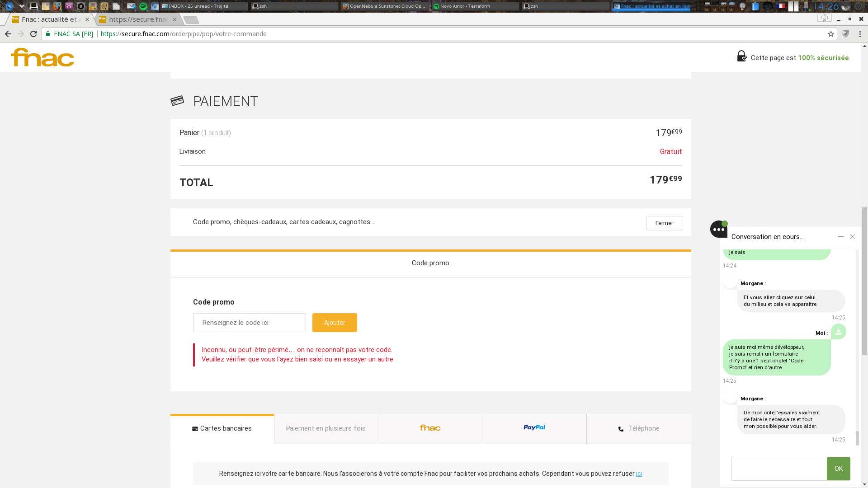Image resolution: width=868 pixels, height=488 pixels.
Task: Switch to Novo Amor - Terraform window
Action: coord(476,6)
